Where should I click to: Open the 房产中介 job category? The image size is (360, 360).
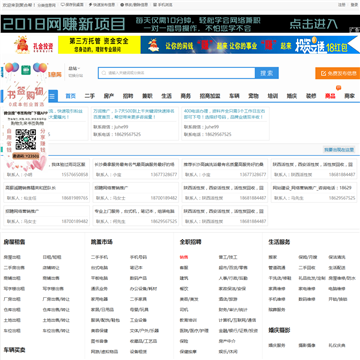click(227, 341)
